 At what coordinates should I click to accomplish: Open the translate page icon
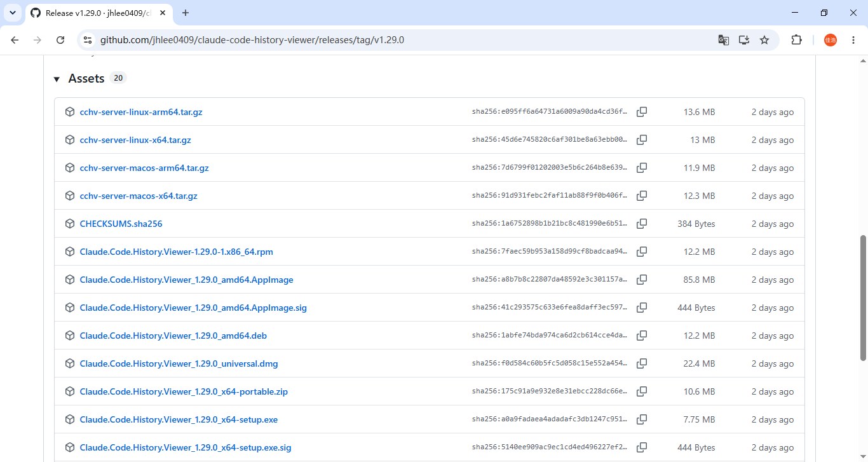[723, 40]
